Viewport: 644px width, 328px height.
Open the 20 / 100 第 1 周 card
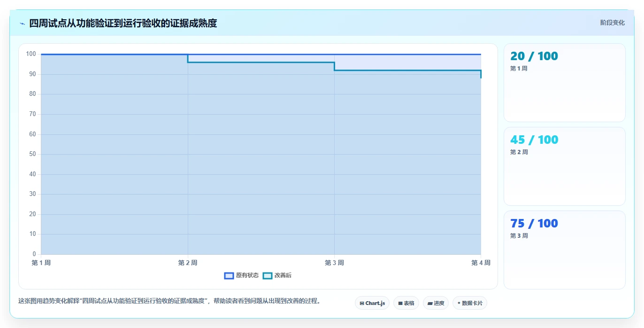(x=565, y=83)
